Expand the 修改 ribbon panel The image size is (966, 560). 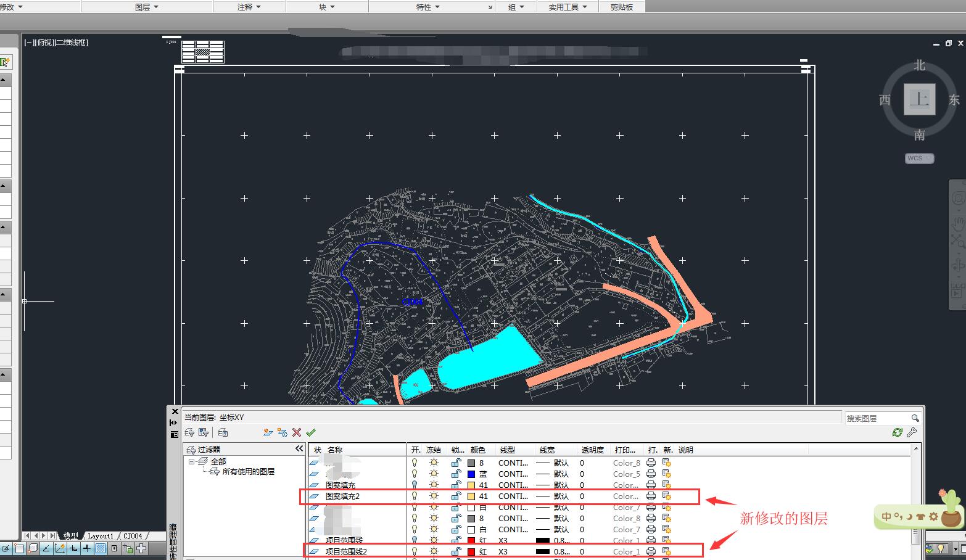[12, 7]
